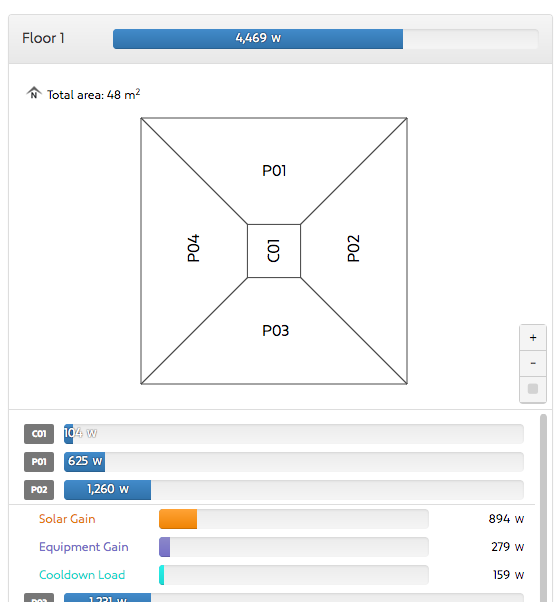Click the Floor 1 4,469 W progress bar

click(x=326, y=39)
